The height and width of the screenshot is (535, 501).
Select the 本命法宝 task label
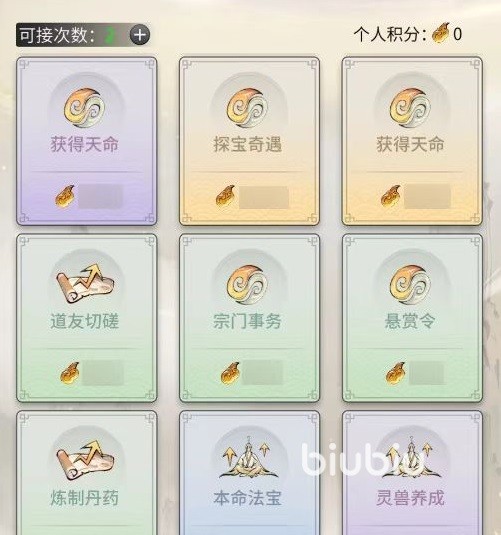(x=248, y=498)
